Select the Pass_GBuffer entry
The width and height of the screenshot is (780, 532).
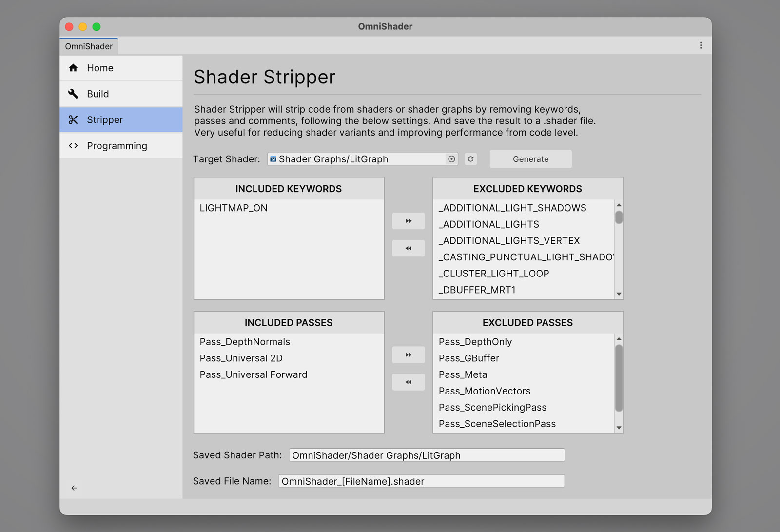(524, 358)
